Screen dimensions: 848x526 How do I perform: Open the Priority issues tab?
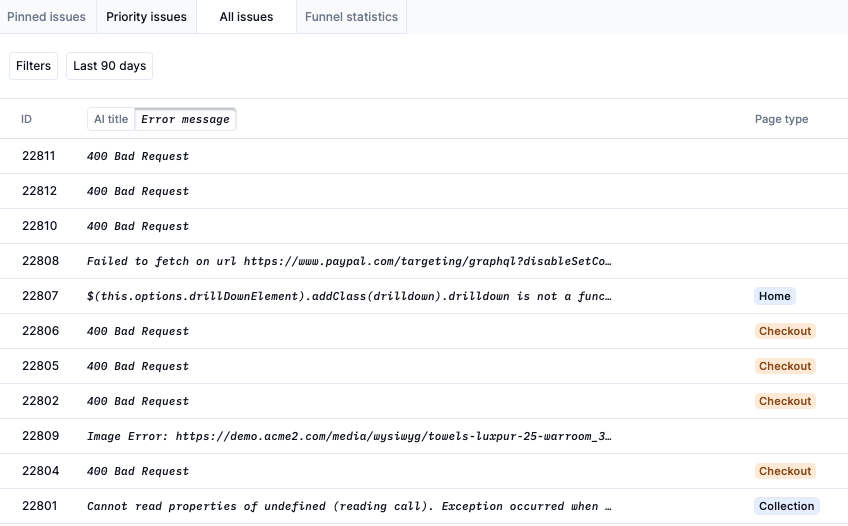point(146,17)
